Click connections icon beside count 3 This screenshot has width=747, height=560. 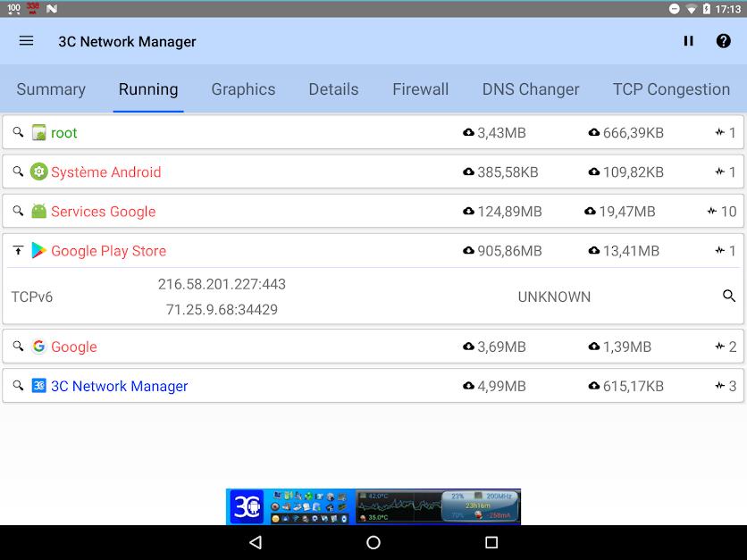pos(720,386)
